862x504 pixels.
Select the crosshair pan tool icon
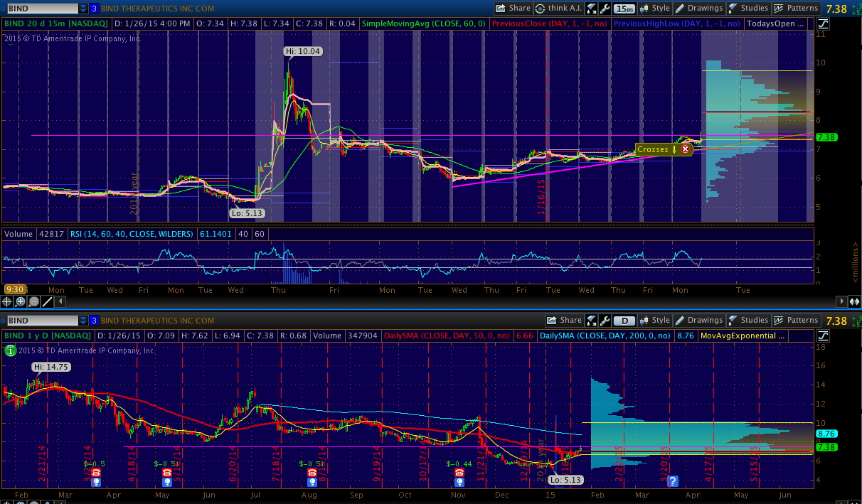[7, 301]
